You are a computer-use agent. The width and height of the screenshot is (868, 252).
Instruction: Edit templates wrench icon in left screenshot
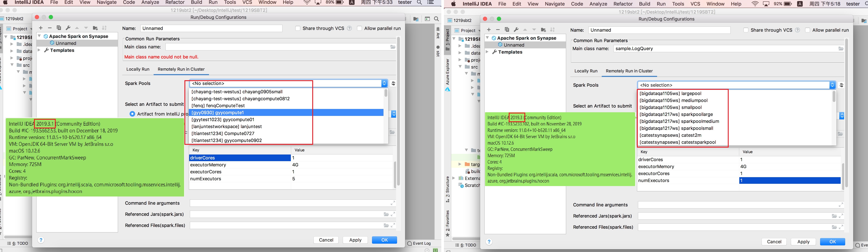(68, 28)
